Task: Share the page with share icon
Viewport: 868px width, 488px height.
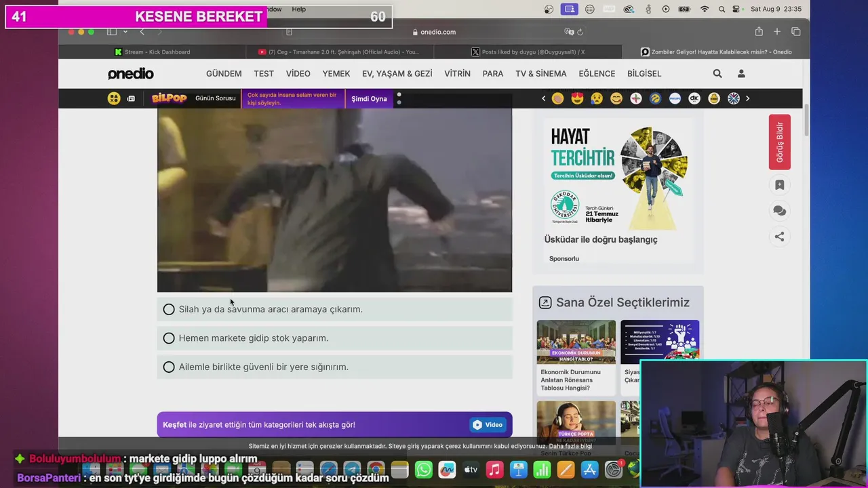Action: tap(779, 237)
